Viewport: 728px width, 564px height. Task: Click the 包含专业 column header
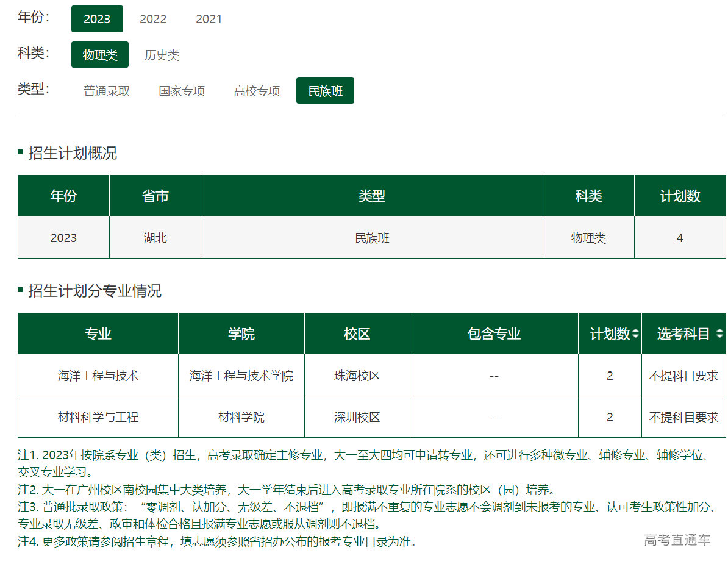pos(494,334)
